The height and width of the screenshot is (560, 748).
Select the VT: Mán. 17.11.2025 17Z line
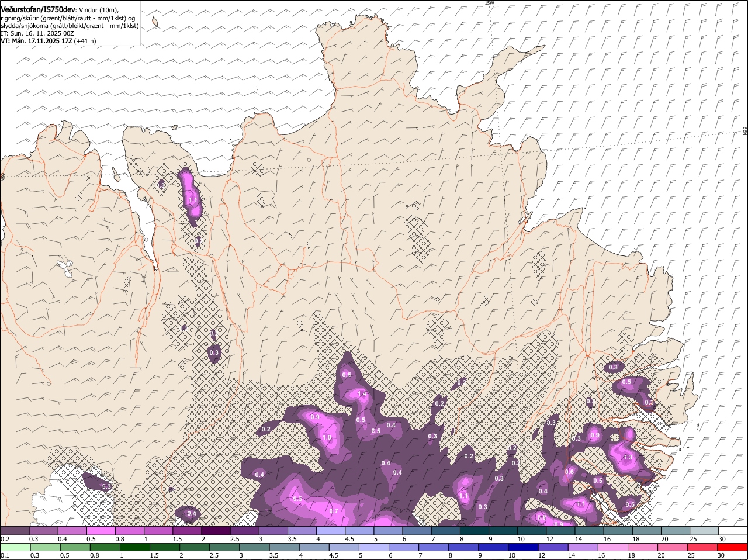pyautogui.click(x=49, y=41)
